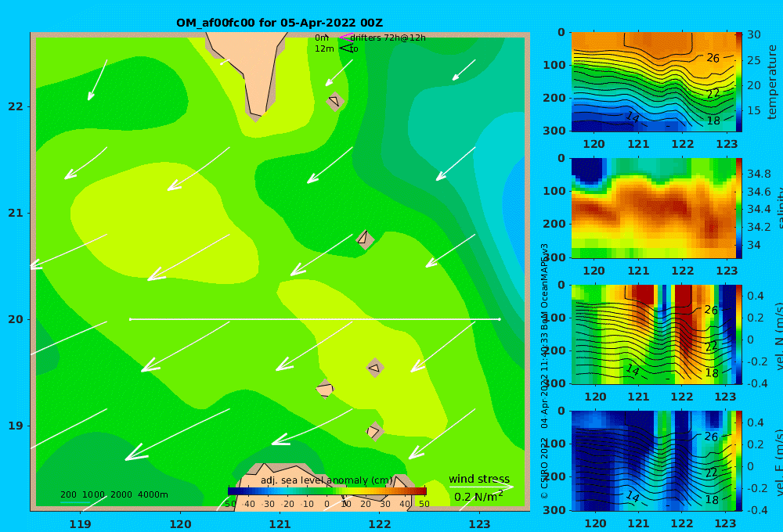The height and width of the screenshot is (532, 783).
Task: Click the vel. N colorbar
Action: (x=738, y=334)
